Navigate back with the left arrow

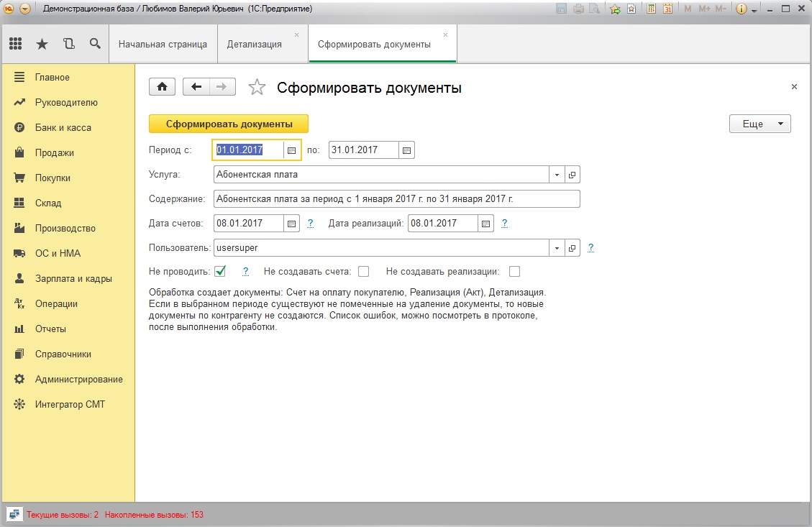196,86
